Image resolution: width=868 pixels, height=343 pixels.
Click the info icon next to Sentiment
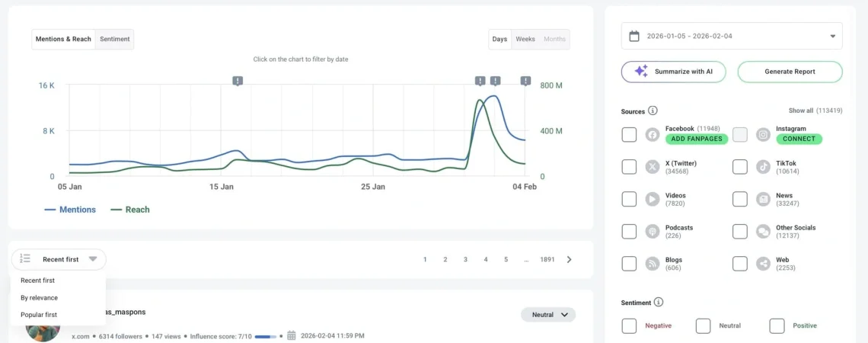click(659, 303)
